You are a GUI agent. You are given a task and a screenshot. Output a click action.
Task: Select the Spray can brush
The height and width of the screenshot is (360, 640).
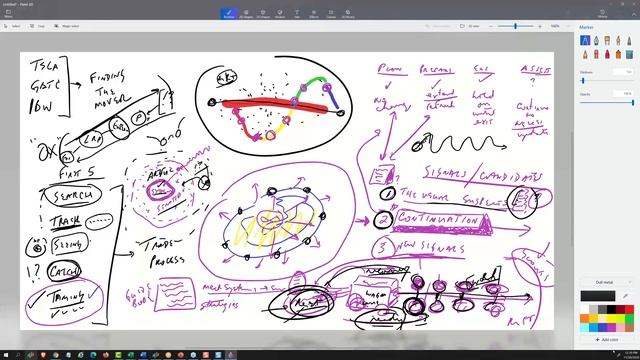(618, 54)
